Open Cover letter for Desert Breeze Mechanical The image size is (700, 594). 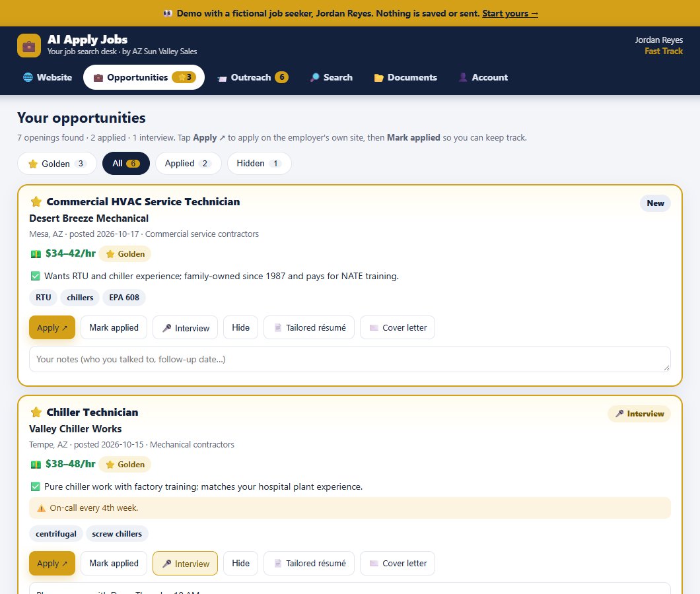pyautogui.click(x=398, y=327)
